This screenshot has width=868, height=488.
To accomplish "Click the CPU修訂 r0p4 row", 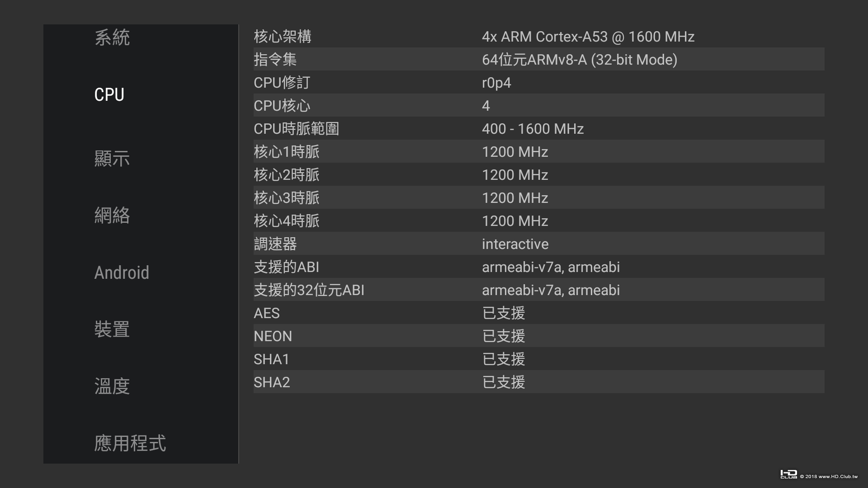I will tap(538, 83).
